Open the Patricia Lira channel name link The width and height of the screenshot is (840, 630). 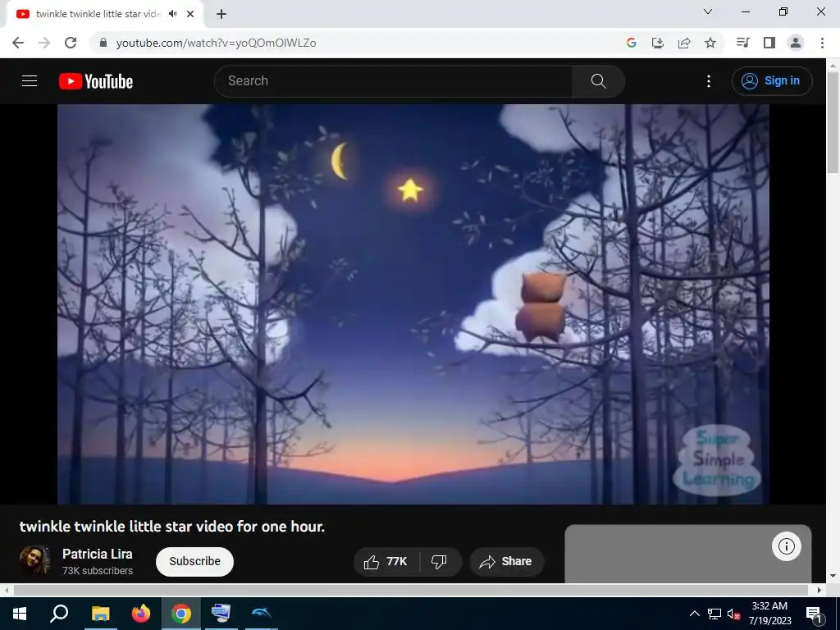point(98,554)
